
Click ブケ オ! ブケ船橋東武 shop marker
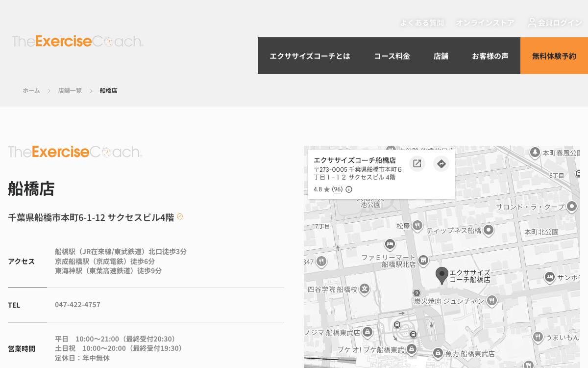(x=412, y=349)
